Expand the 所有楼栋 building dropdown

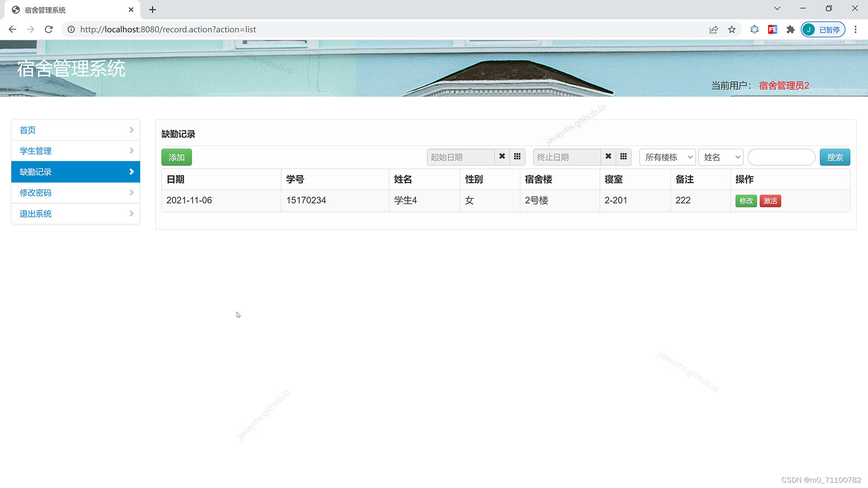[667, 157]
